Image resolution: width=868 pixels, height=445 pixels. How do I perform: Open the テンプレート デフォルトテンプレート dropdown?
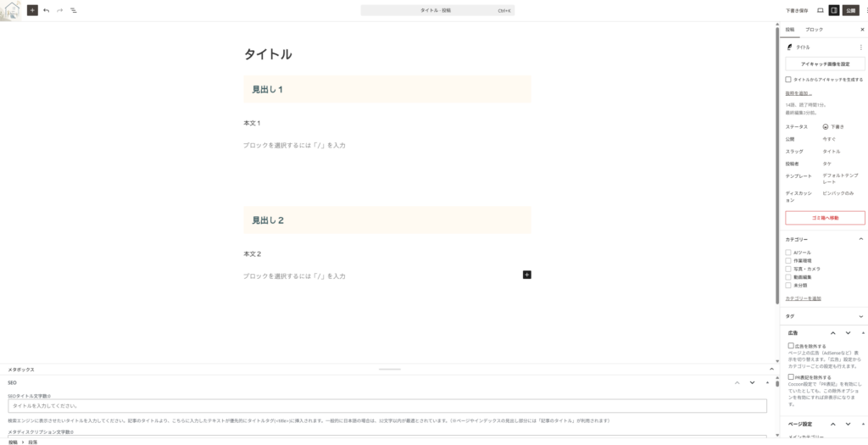840,179
